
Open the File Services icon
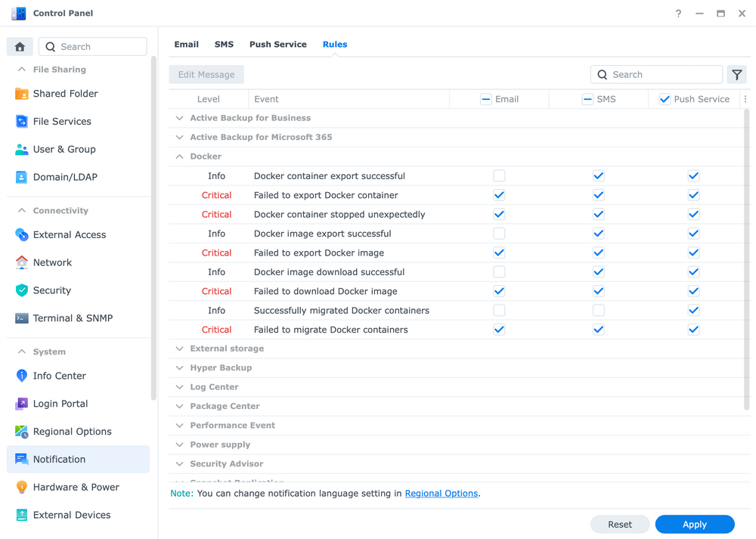click(x=21, y=122)
